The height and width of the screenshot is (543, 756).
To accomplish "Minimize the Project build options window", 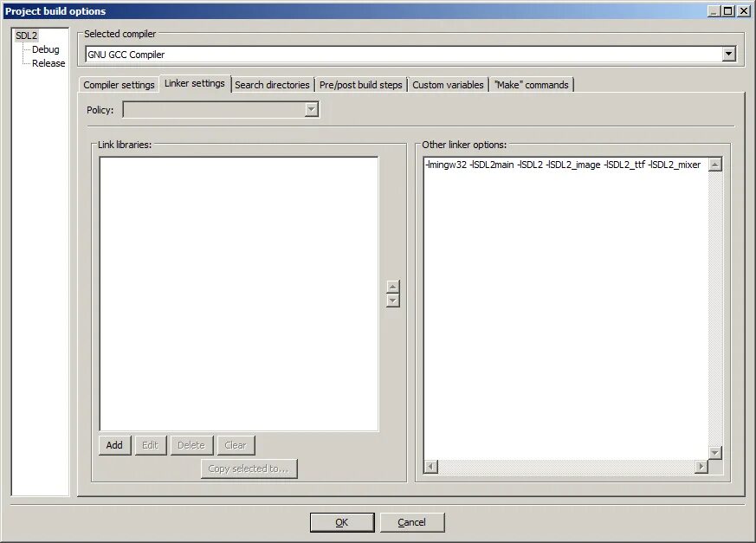I will click(714, 11).
